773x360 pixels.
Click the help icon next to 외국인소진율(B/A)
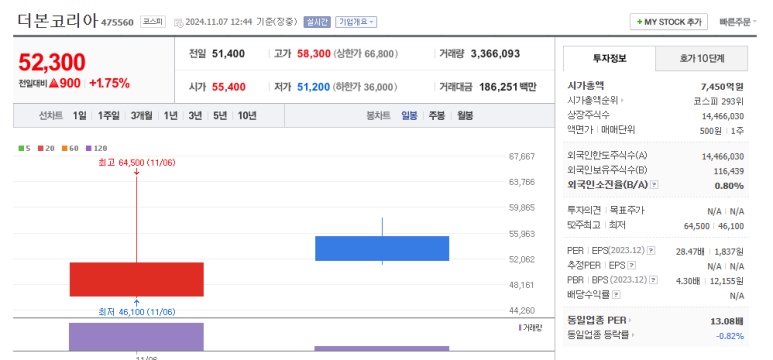coord(654,185)
